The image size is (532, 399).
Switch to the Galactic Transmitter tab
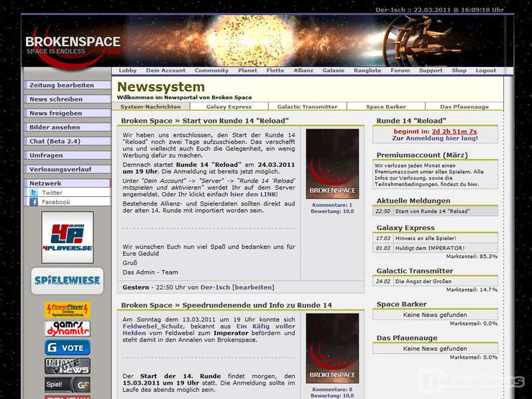tap(308, 106)
